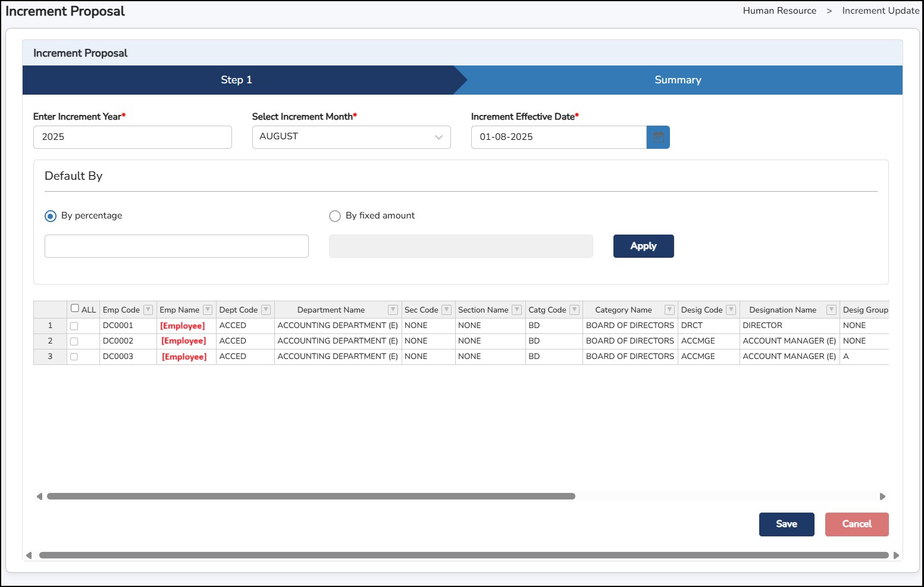
Task: Tick the checkbox for employee DC0002
Action: click(74, 341)
